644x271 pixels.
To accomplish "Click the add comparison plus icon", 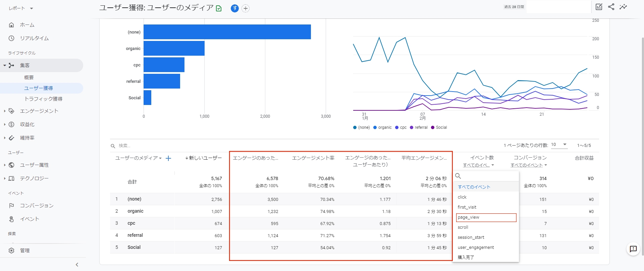I will click(246, 8).
